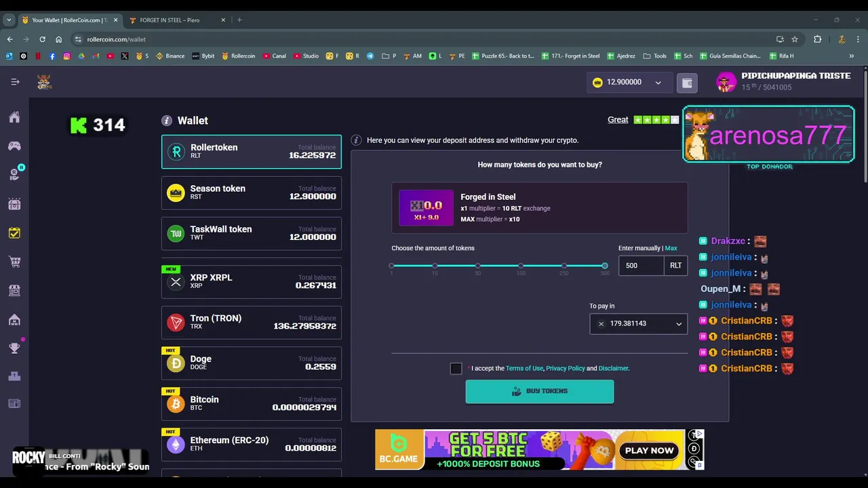Expand the bookmarks overflow chevron
868x488 pixels.
852,56
